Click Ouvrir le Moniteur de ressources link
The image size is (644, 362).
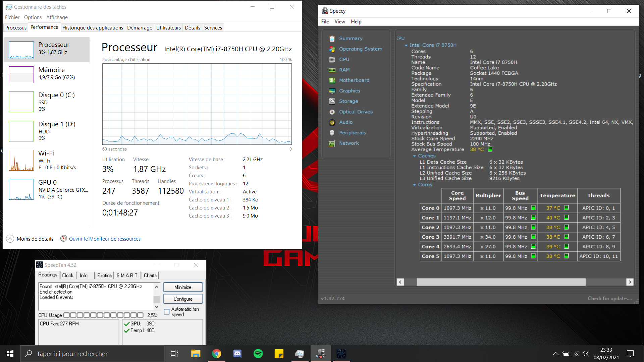pyautogui.click(x=105, y=239)
